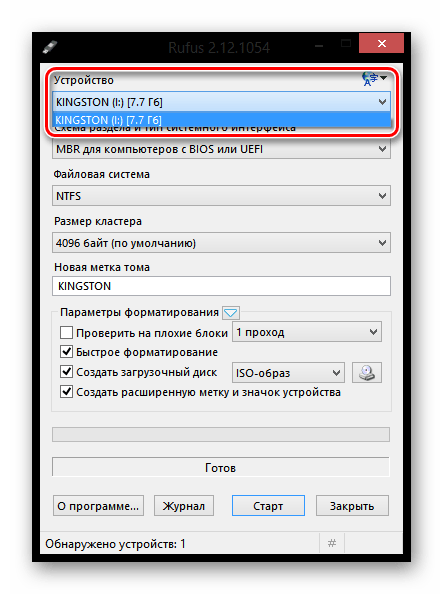Click the KINGSTON volume label field
The width and height of the screenshot is (443, 594).
pyautogui.click(x=221, y=286)
